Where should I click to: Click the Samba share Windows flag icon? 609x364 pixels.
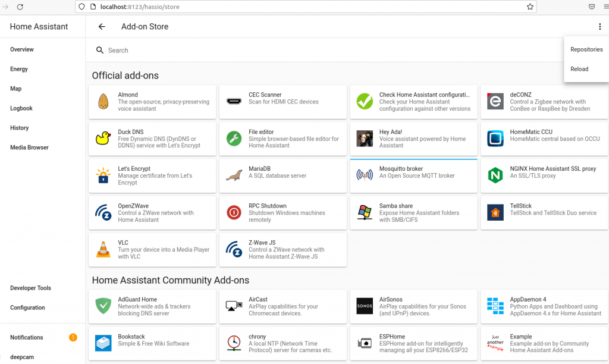365,212
